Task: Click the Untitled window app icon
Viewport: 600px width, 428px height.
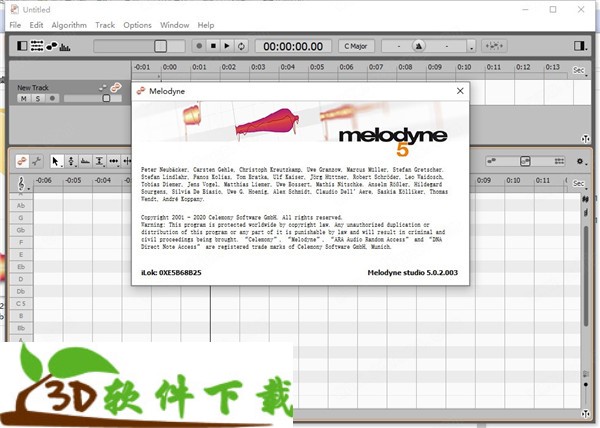Action: coord(15,9)
